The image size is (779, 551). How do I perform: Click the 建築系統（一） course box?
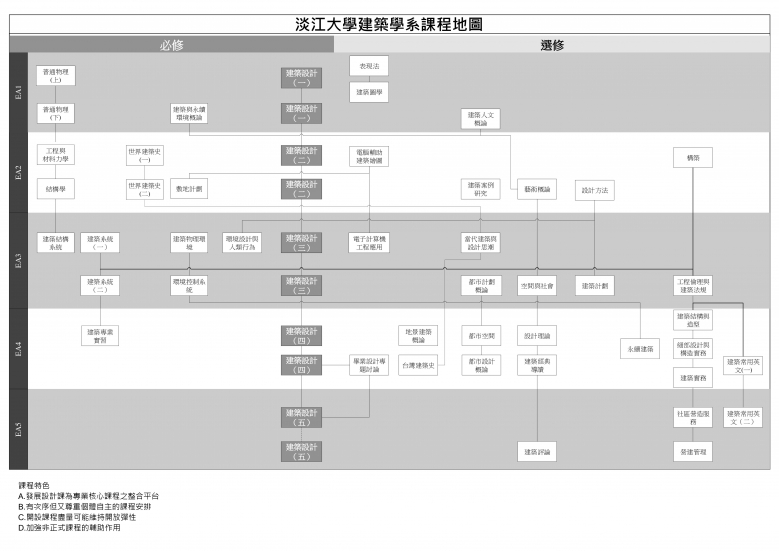(100, 242)
